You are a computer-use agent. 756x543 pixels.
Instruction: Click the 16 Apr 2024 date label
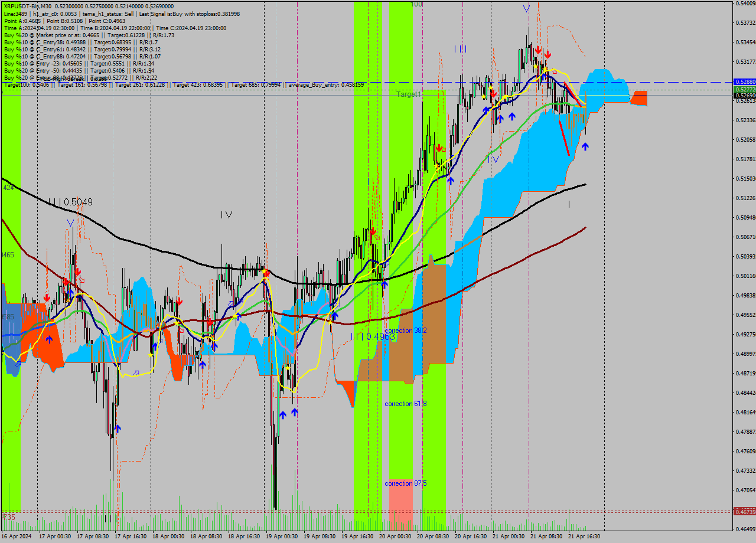click(x=17, y=537)
